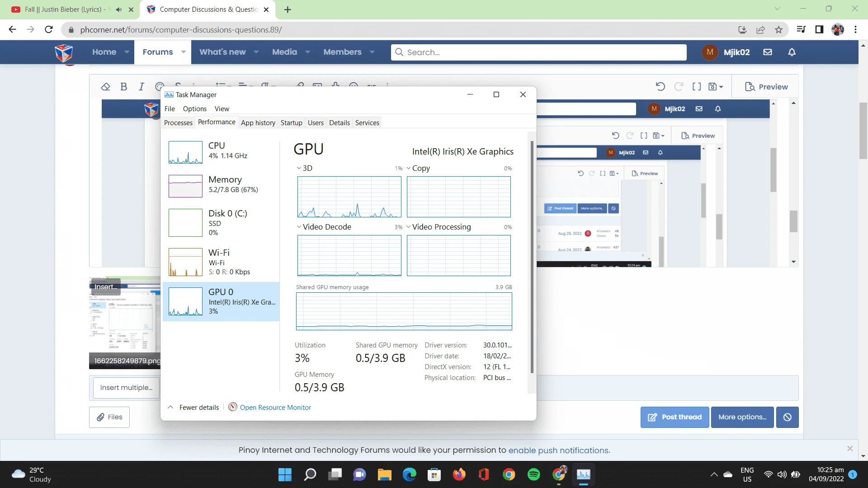Click the cancel circle icon beside More options
This screenshot has width=868, height=488.
coord(788,417)
